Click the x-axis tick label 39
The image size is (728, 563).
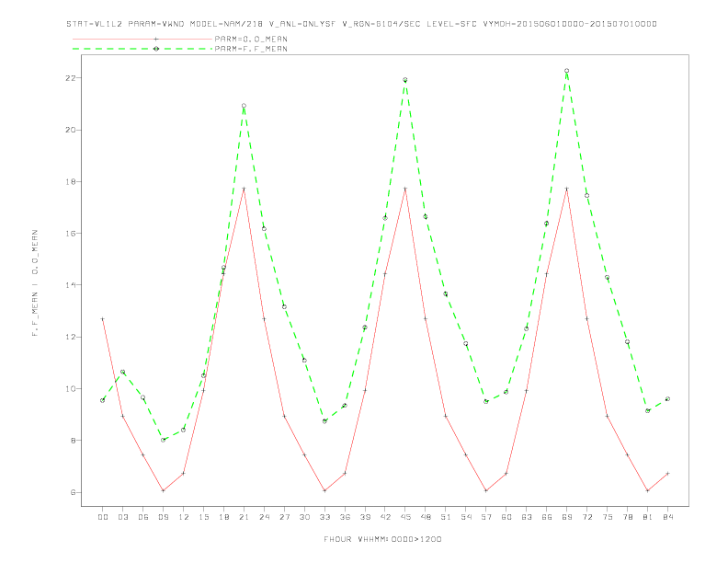coord(365,517)
